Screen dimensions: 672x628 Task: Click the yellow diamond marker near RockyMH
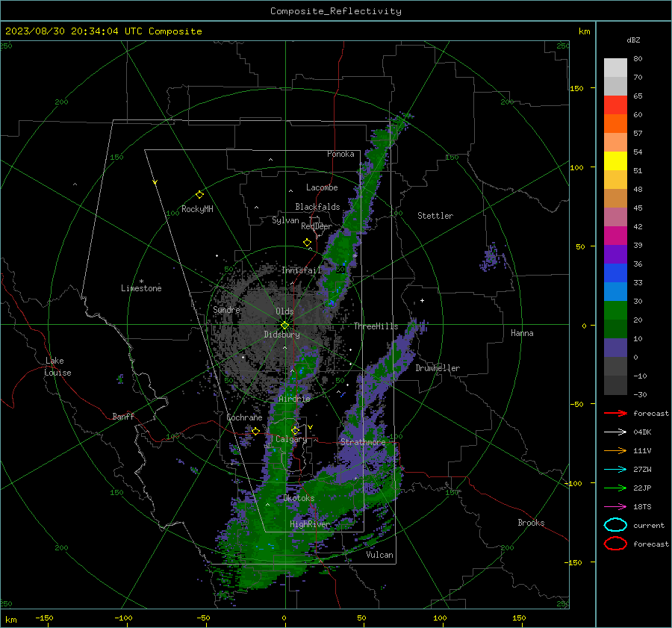[x=199, y=195]
